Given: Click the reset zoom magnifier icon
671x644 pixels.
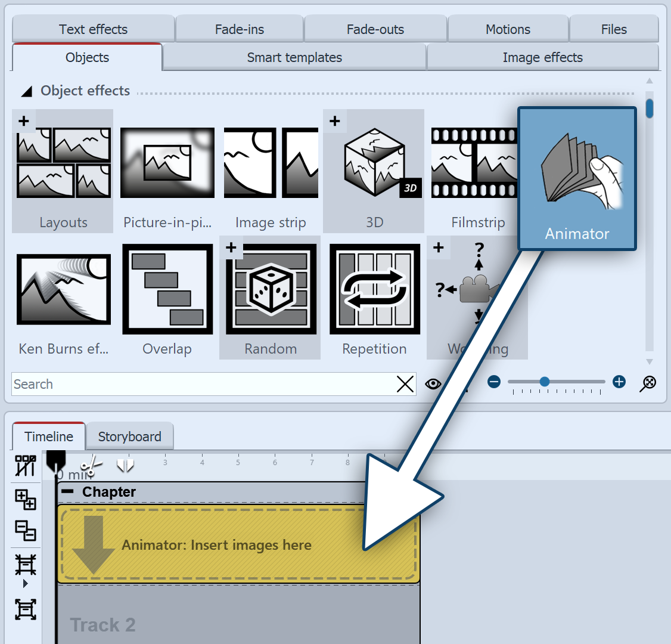Looking at the screenshot, I should tap(648, 383).
